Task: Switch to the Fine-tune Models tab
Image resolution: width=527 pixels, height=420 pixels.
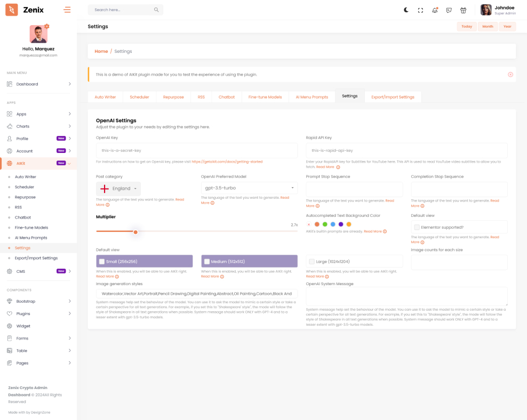Action: (x=265, y=97)
